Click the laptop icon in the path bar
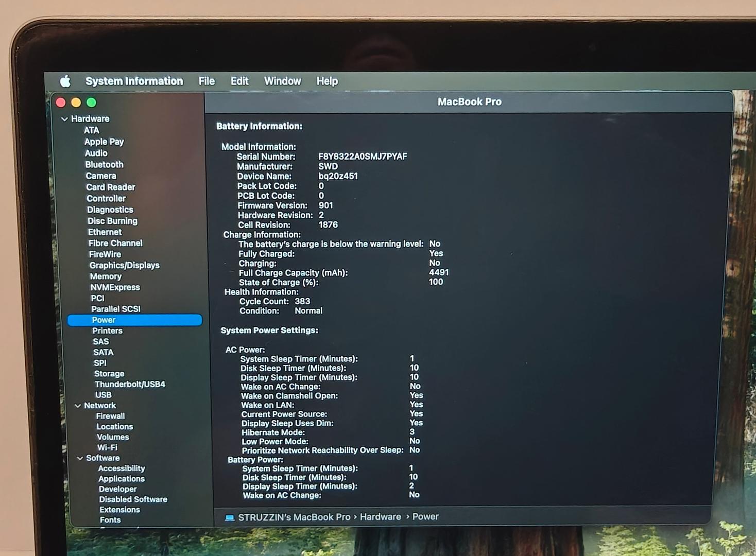Screen dimensions: 756x556 point(230,517)
